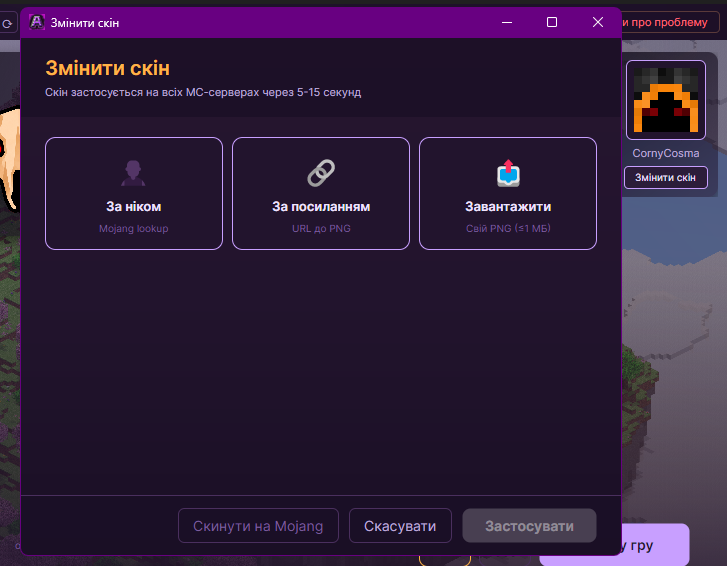The height and width of the screenshot is (566, 727).
Task: Open "Змінити скін" button under CornyCosma avatar
Action: pos(665,178)
